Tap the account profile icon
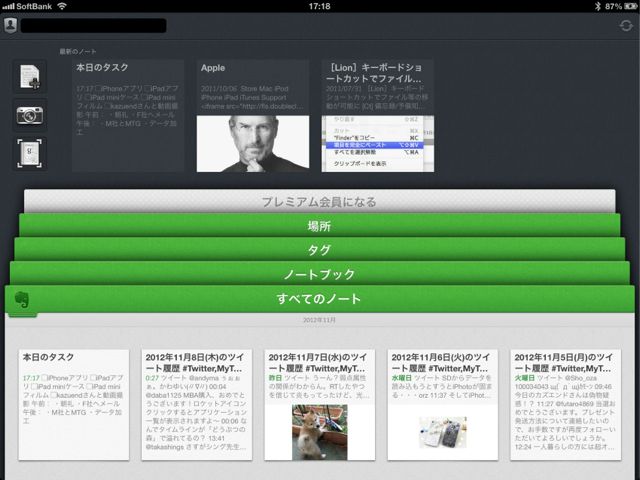 (10, 25)
